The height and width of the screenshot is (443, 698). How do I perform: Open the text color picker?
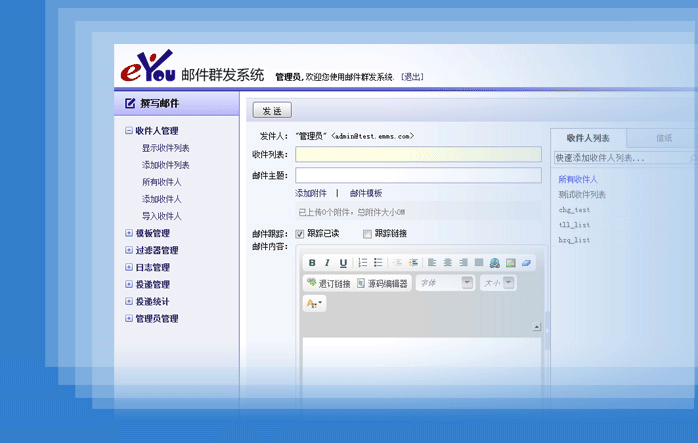pos(314,304)
